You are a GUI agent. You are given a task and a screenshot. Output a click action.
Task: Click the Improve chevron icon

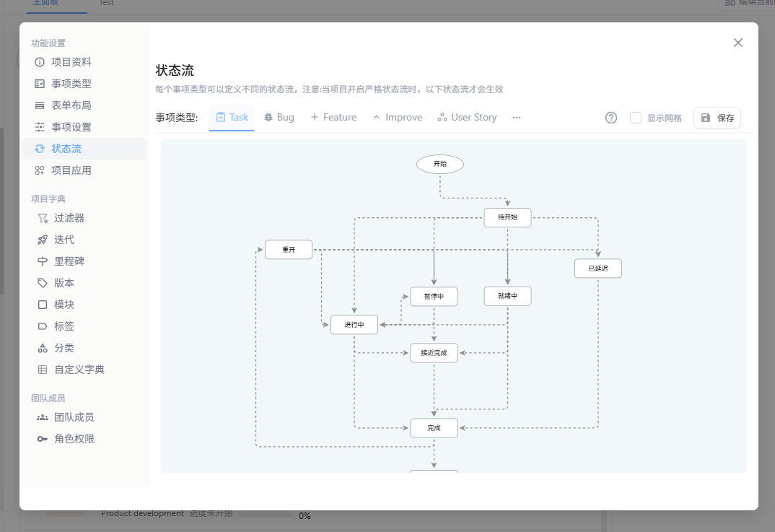click(377, 117)
